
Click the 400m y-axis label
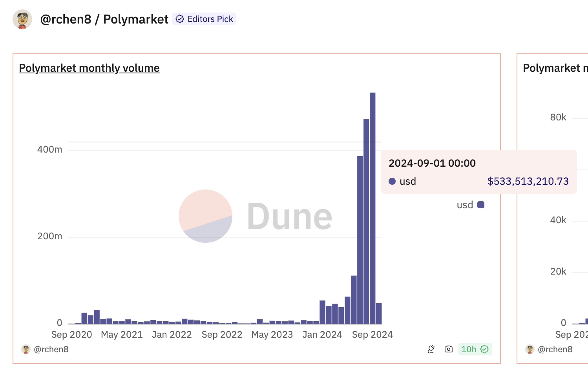(x=50, y=149)
